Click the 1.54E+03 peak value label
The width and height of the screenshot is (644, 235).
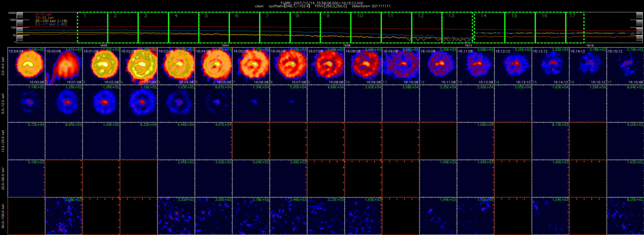point(560,200)
